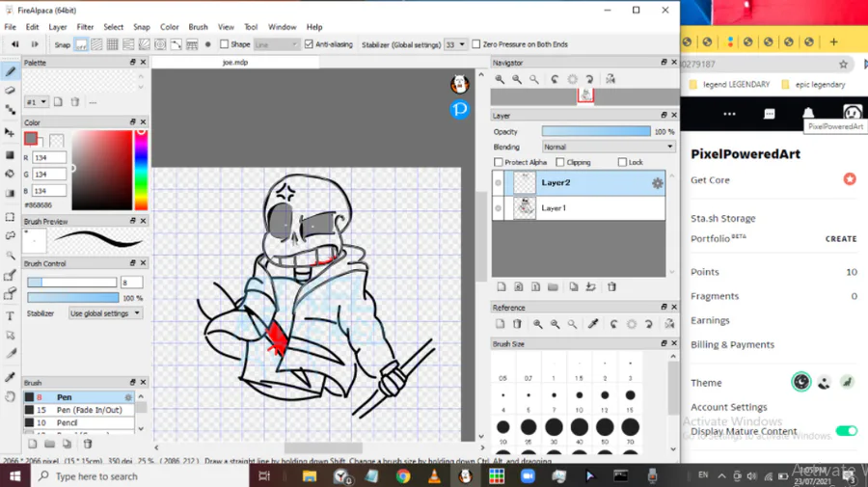This screenshot has height=487, width=868.
Task: Open Account Settings link
Action: [728, 407]
